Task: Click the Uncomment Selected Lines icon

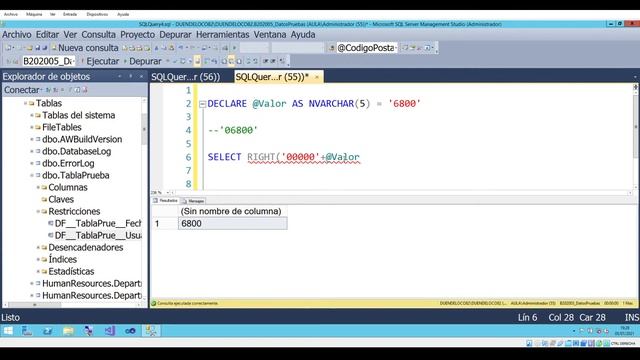Action: (256, 61)
